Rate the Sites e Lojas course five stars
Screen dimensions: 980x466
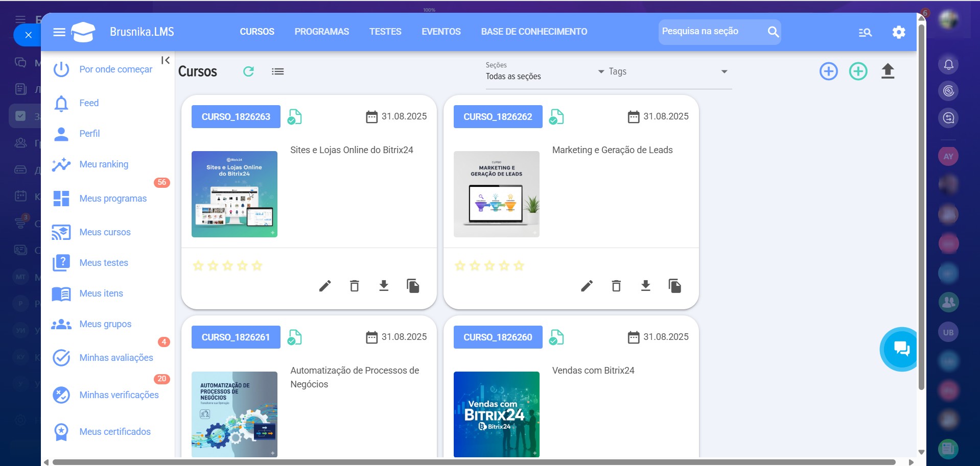[257, 266]
